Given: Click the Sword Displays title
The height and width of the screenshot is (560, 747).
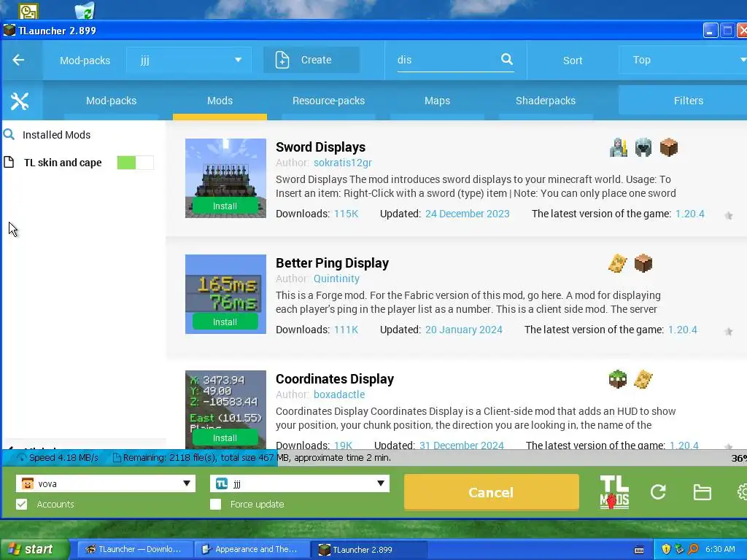Looking at the screenshot, I should pyautogui.click(x=321, y=147).
